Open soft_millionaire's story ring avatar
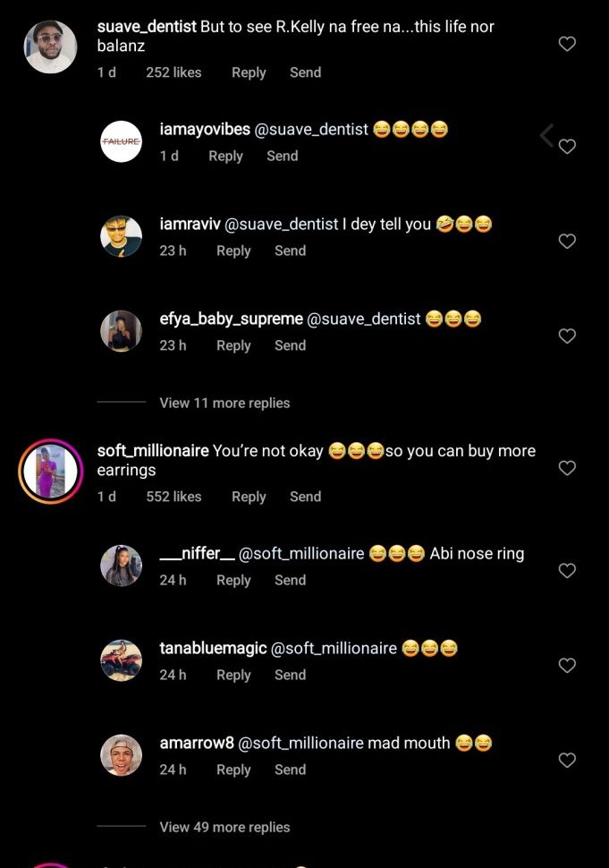 (50, 471)
